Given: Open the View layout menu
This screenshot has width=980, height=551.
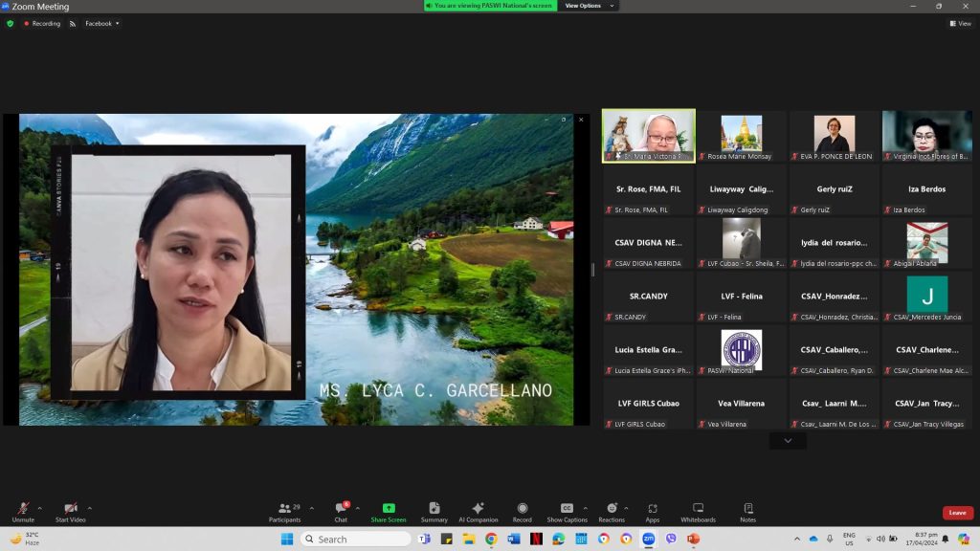Looking at the screenshot, I should pyautogui.click(x=960, y=23).
